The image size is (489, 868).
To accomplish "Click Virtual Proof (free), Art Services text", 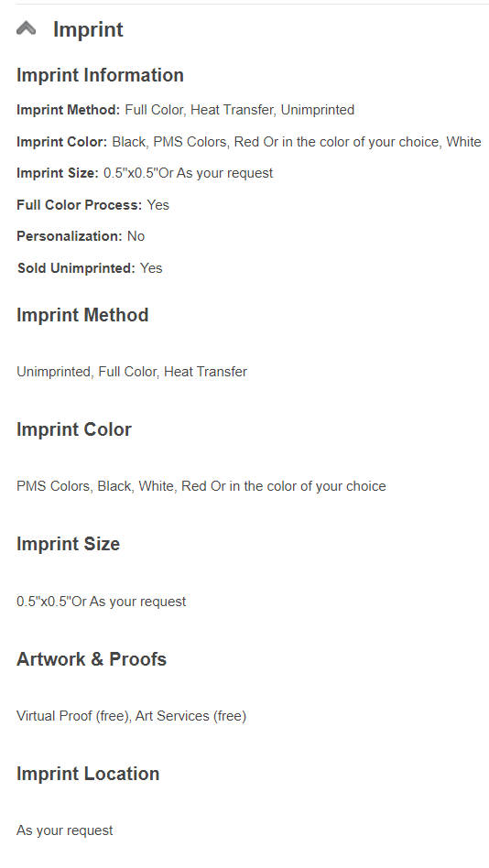I will (131, 716).
